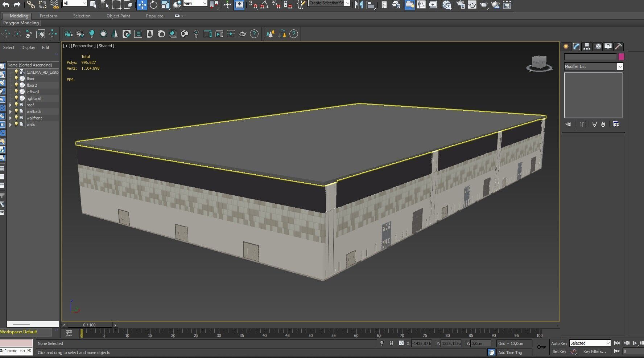Image resolution: width=644 pixels, height=358 pixels.
Task: Click the viewport Perspective label
Action: pos(83,46)
